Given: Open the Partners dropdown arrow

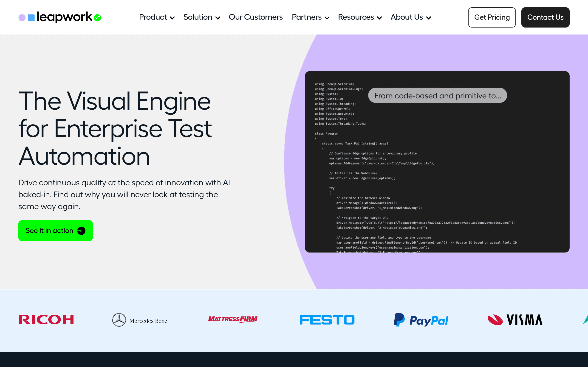Looking at the screenshot, I should pos(327,18).
